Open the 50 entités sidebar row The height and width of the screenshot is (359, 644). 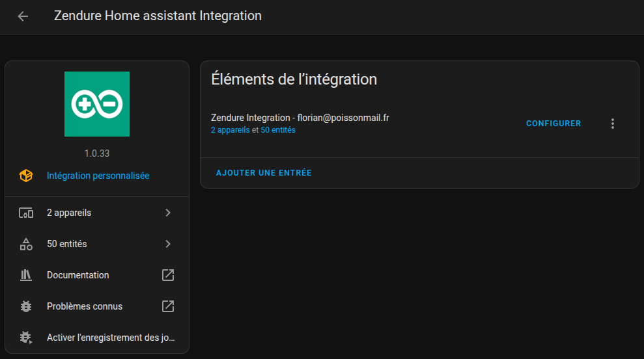click(x=97, y=244)
